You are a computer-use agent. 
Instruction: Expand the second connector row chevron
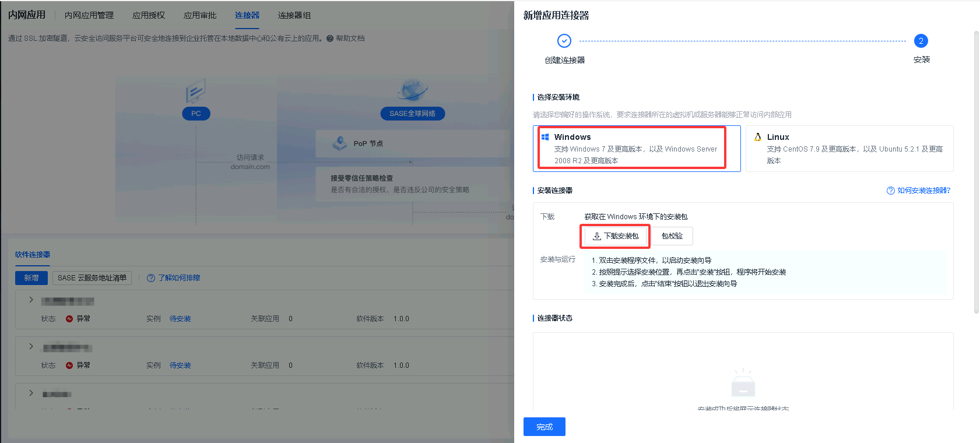31,346
